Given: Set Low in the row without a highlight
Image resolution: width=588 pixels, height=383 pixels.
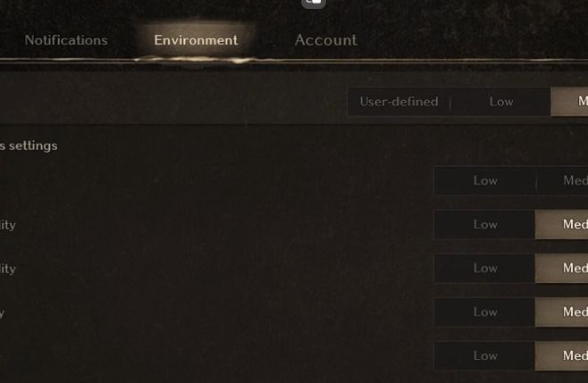Looking at the screenshot, I should pyautogui.click(x=485, y=180).
